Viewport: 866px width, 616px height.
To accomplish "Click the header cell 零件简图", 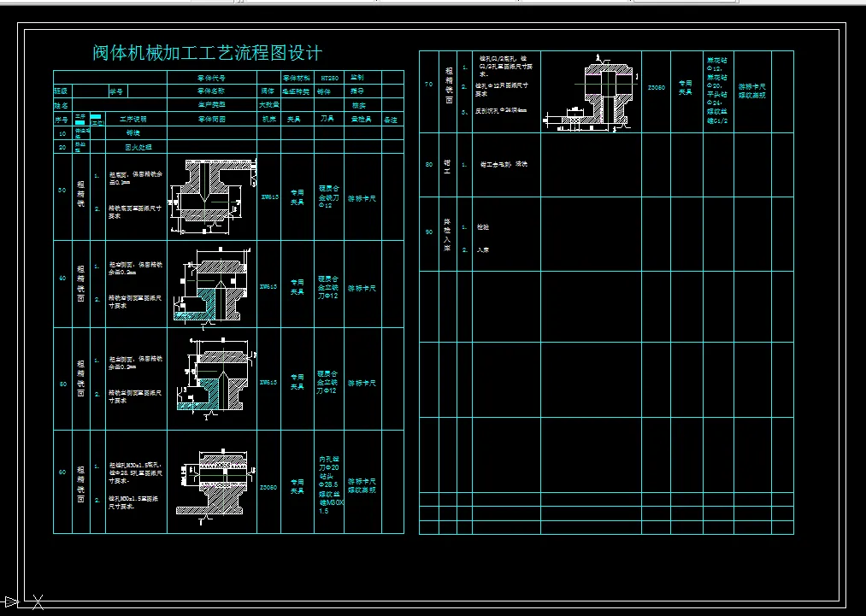I will (211, 120).
